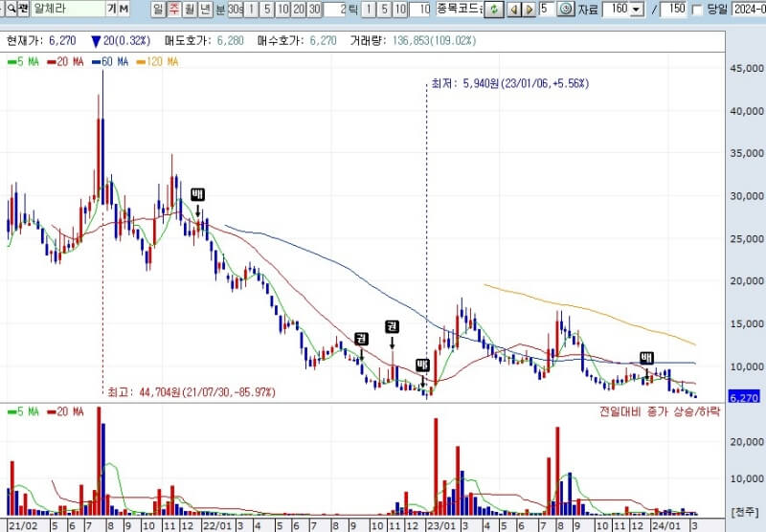Click the 매 marker near December 2022
766x532 pixels.
[x=422, y=365]
